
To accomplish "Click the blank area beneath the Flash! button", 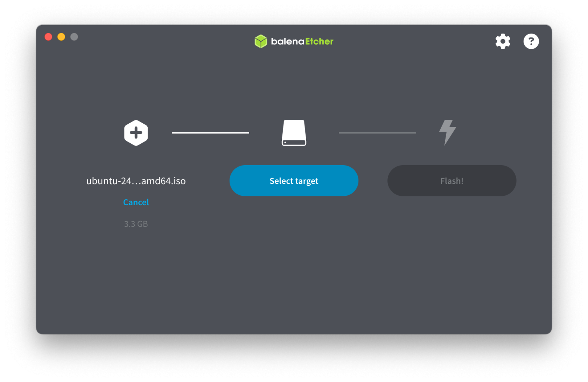I will click(451, 245).
